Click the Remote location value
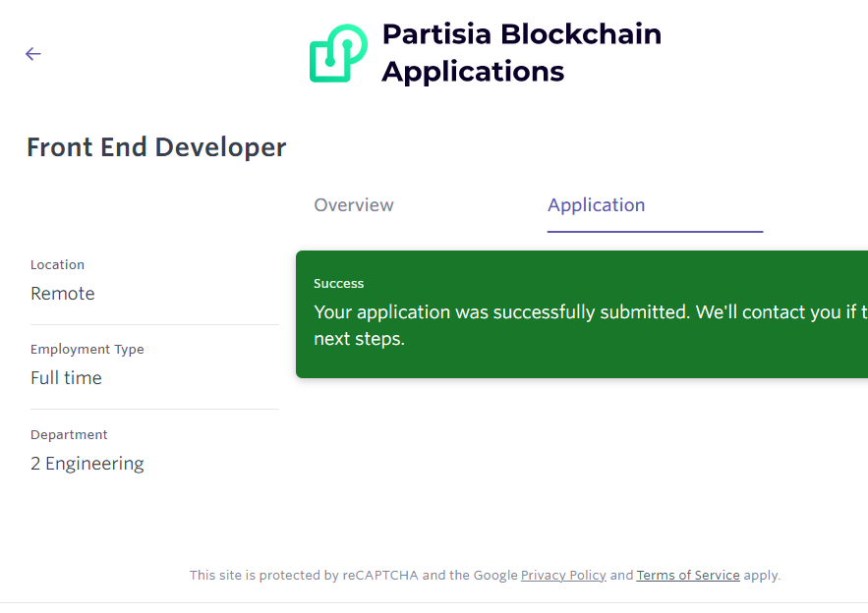 pyautogui.click(x=63, y=294)
